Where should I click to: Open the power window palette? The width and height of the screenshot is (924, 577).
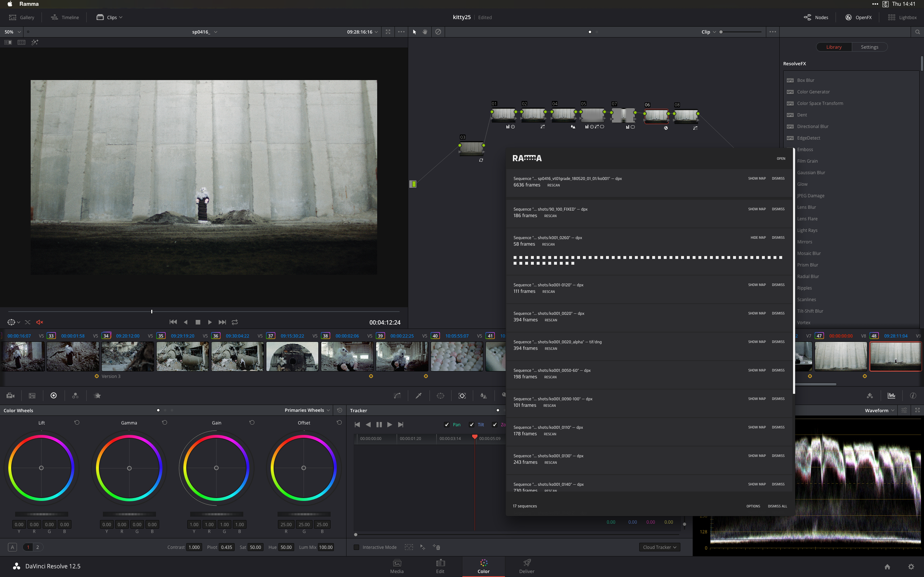pyautogui.click(x=440, y=396)
